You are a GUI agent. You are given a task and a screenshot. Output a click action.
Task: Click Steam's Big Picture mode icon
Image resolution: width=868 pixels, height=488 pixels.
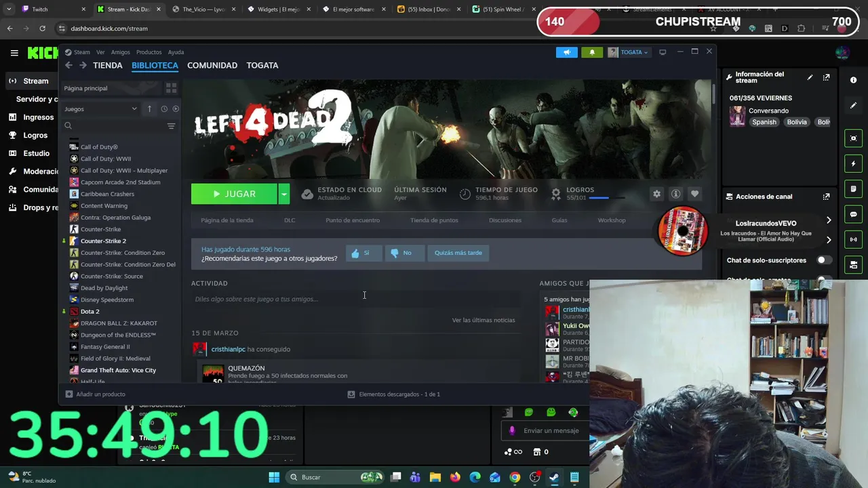coord(663,52)
